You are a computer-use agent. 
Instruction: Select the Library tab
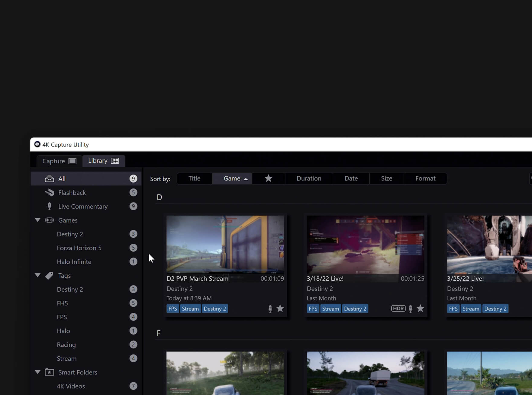(x=103, y=161)
